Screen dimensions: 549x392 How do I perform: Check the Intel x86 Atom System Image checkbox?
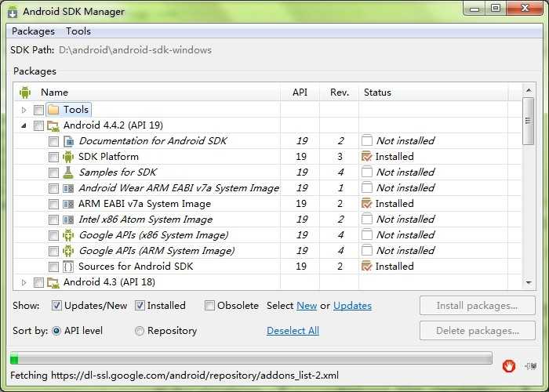[53, 220]
